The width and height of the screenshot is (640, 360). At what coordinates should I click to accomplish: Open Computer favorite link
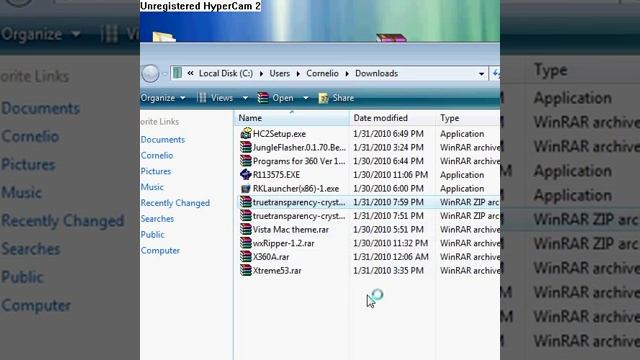pos(160,251)
